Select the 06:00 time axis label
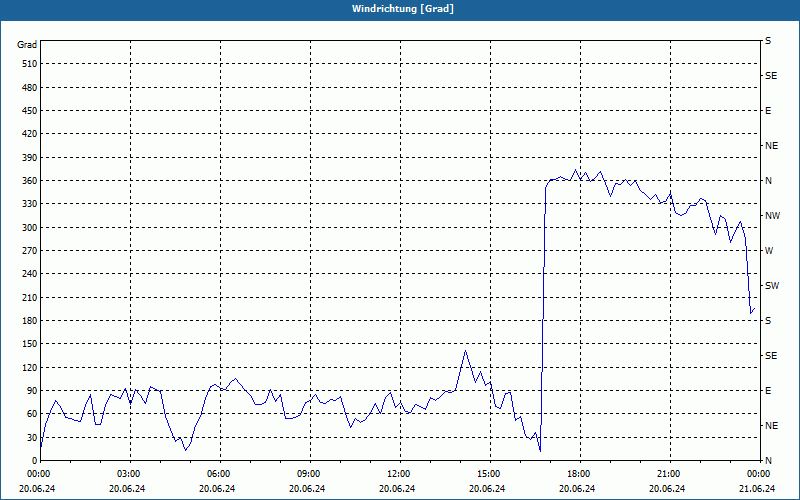 tap(220, 474)
